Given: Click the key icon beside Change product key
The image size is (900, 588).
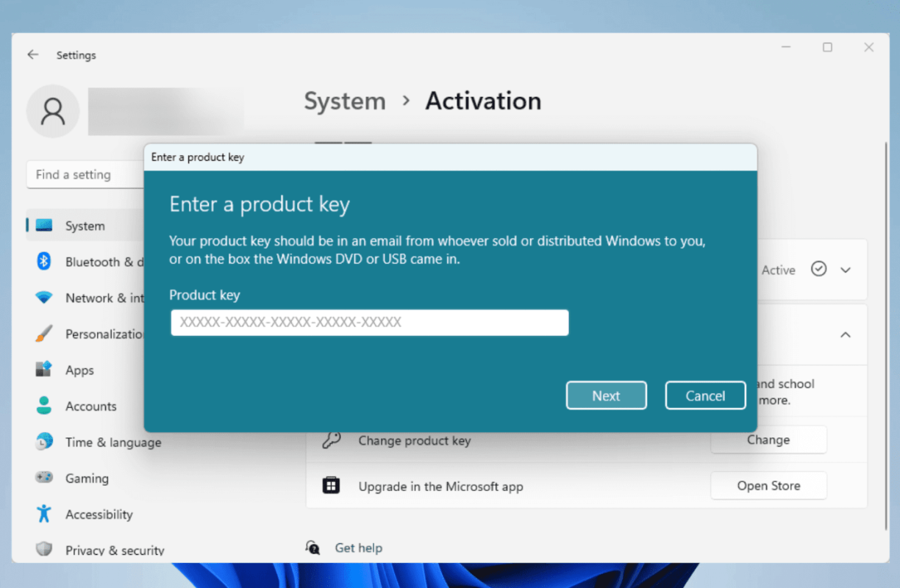Looking at the screenshot, I should click(x=332, y=440).
